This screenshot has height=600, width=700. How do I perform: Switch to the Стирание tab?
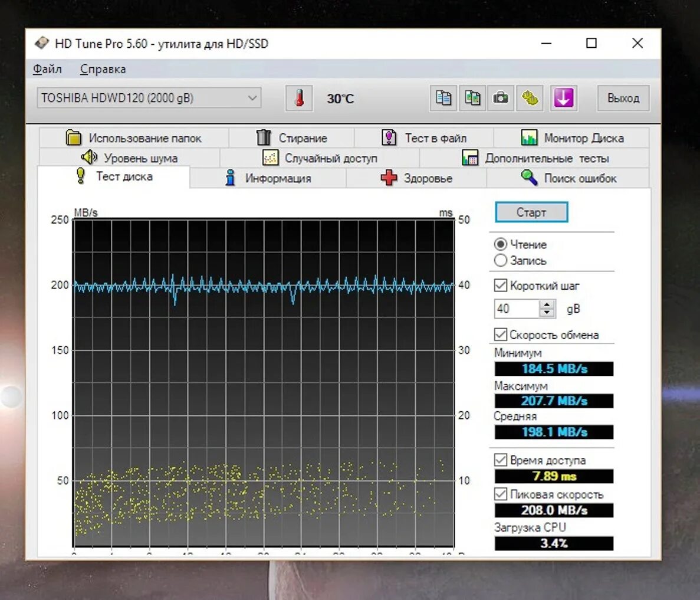point(292,138)
